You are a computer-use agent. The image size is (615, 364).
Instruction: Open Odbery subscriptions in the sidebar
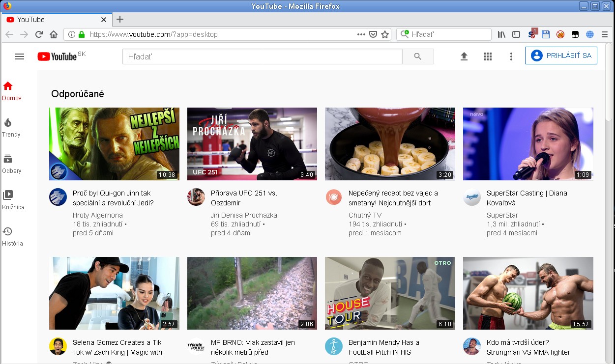pyautogui.click(x=11, y=164)
